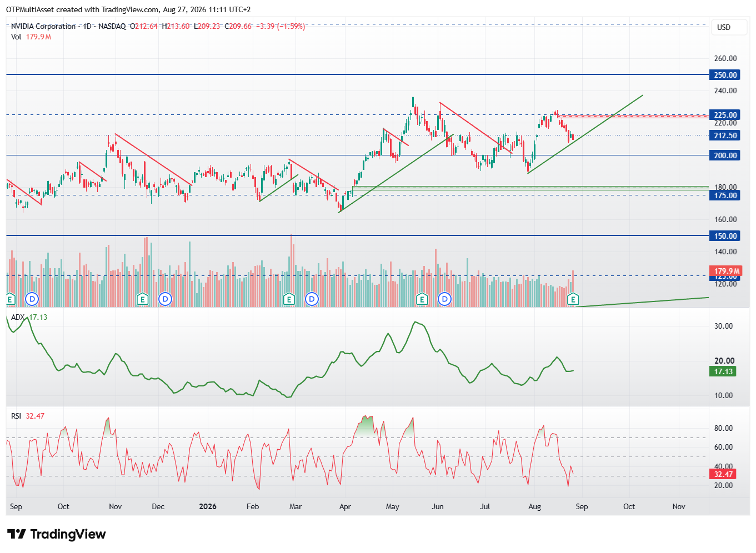
Task: Click the red 179.9M volume value label
Action: pos(726,271)
